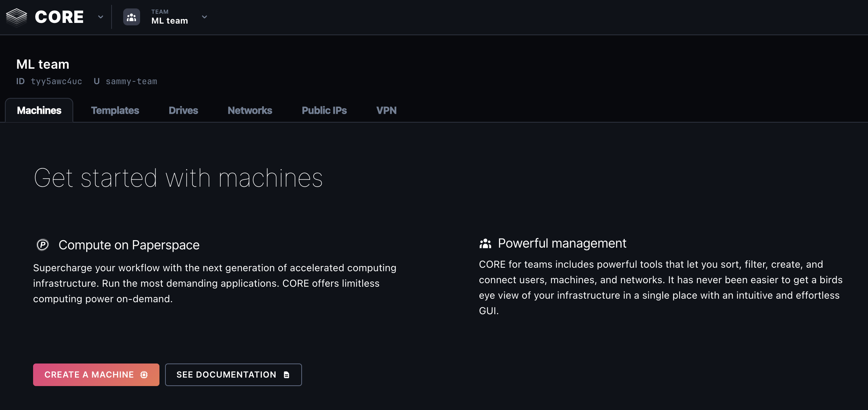Select the Machines tab
The image size is (868, 410).
point(39,110)
